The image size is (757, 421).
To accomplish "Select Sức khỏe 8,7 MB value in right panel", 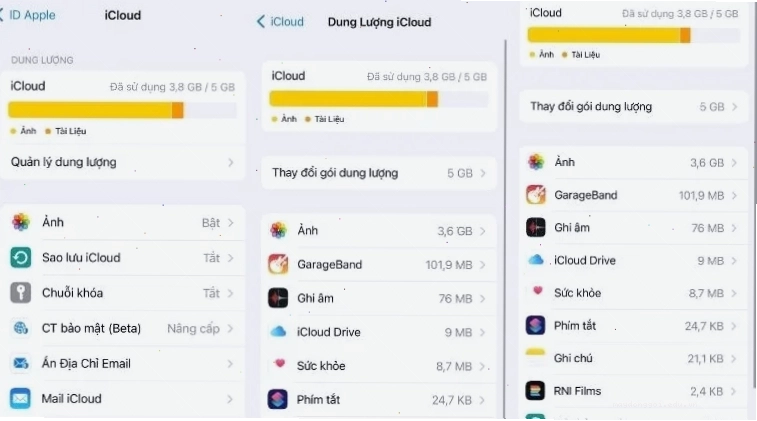I will pos(706,294).
